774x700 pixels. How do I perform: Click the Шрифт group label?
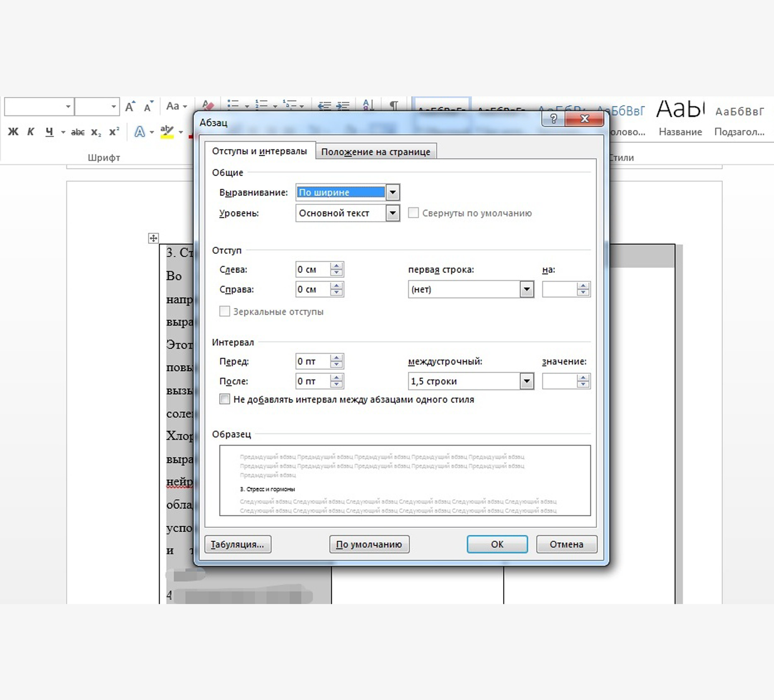pos(104,157)
